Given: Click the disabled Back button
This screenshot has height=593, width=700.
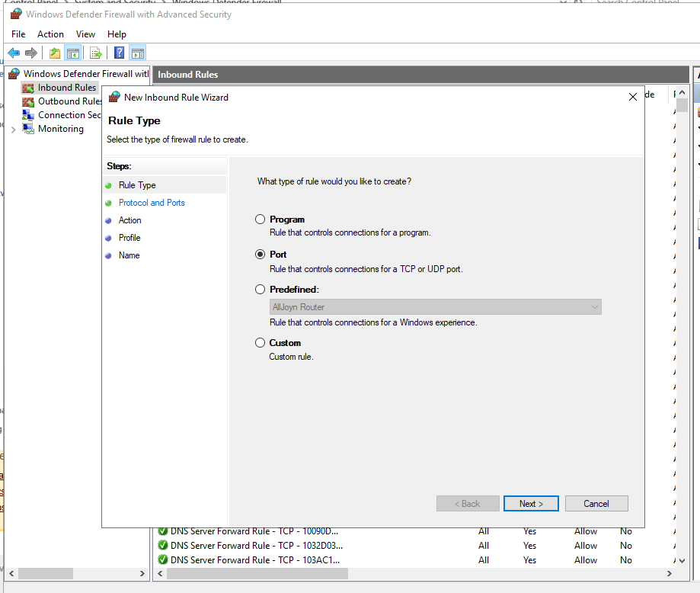Looking at the screenshot, I should coord(468,504).
